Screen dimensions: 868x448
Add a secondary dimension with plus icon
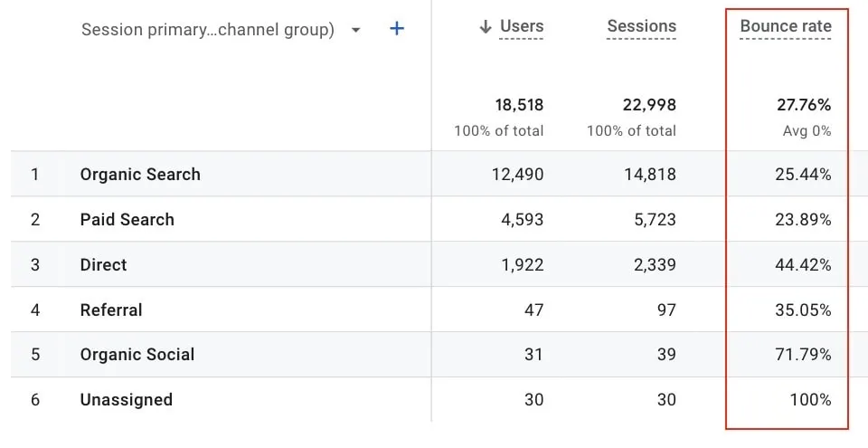coord(397,28)
